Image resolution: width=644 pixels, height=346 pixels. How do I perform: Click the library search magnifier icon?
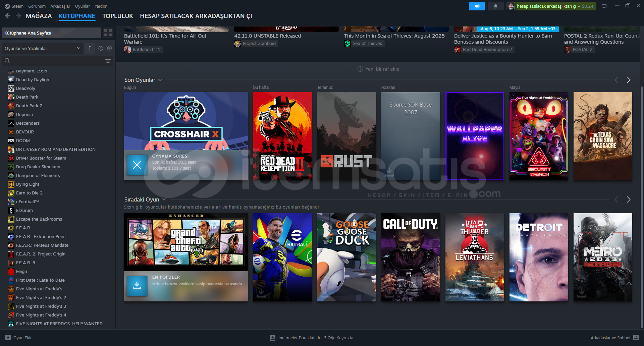[x=7, y=61]
